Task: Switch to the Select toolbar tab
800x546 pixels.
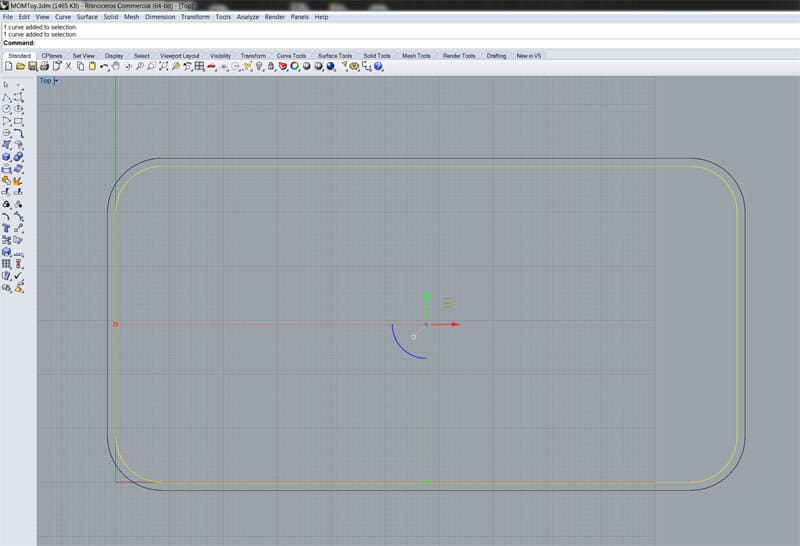Action: [x=142, y=56]
